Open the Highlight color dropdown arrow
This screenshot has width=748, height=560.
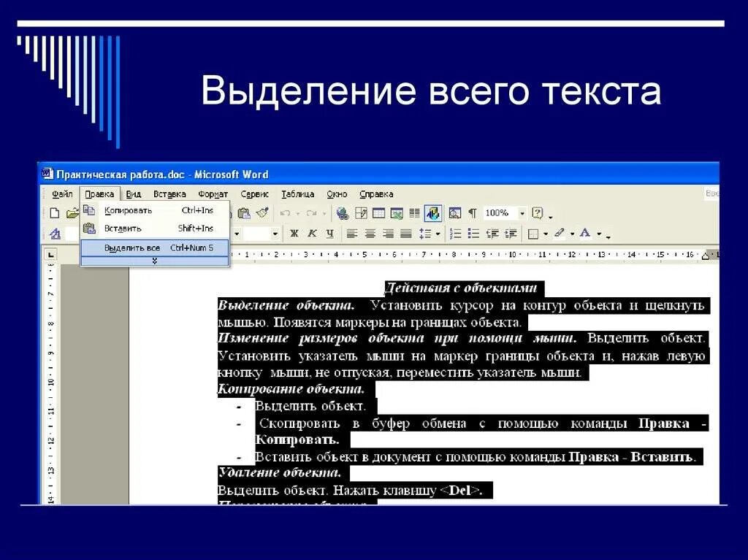(x=573, y=234)
